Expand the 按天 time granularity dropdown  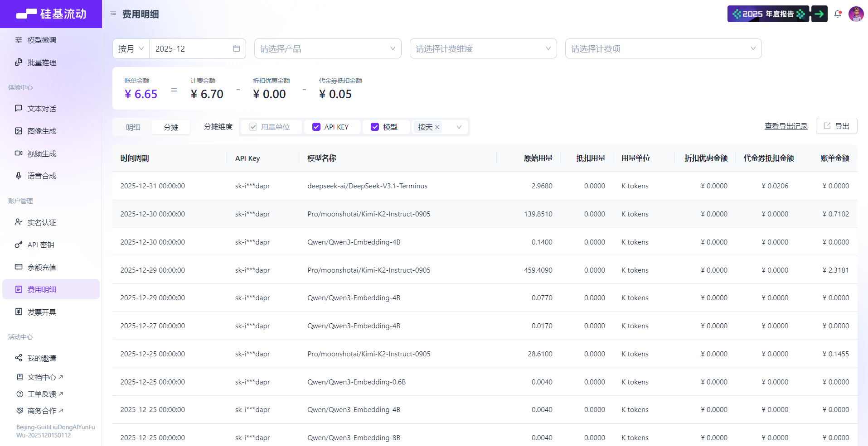pyautogui.click(x=459, y=127)
